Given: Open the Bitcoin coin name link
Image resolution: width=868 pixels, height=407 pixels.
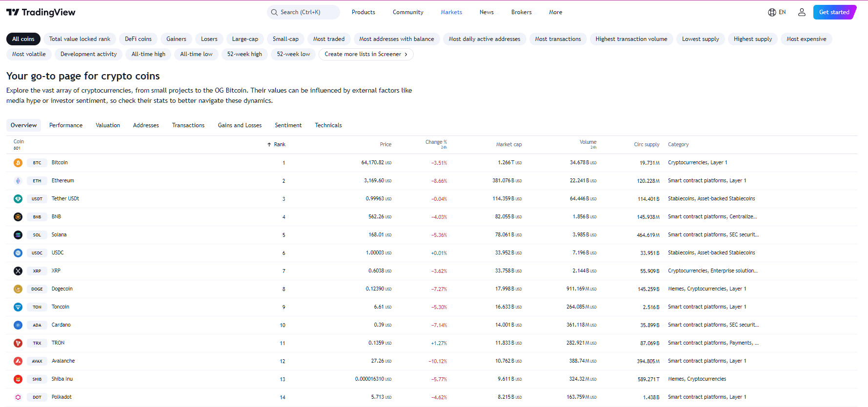Looking at the screenshot, I should point(60,163).
